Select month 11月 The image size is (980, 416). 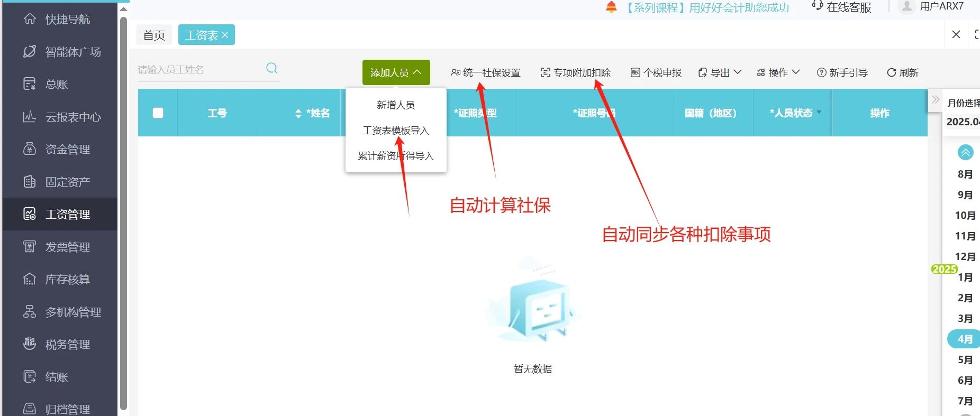click(965, 236)
